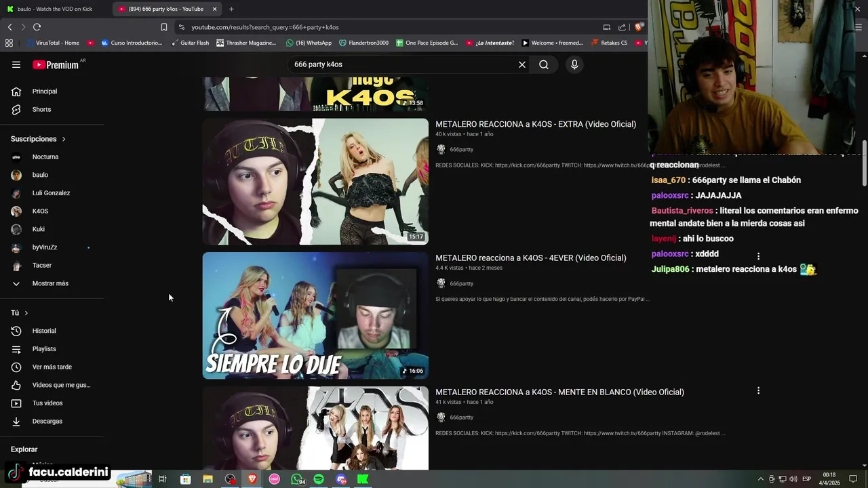Close the 666 party k4os YouTube tab
The height and width of the screenshot is (488, 868).
pos(215,9)
